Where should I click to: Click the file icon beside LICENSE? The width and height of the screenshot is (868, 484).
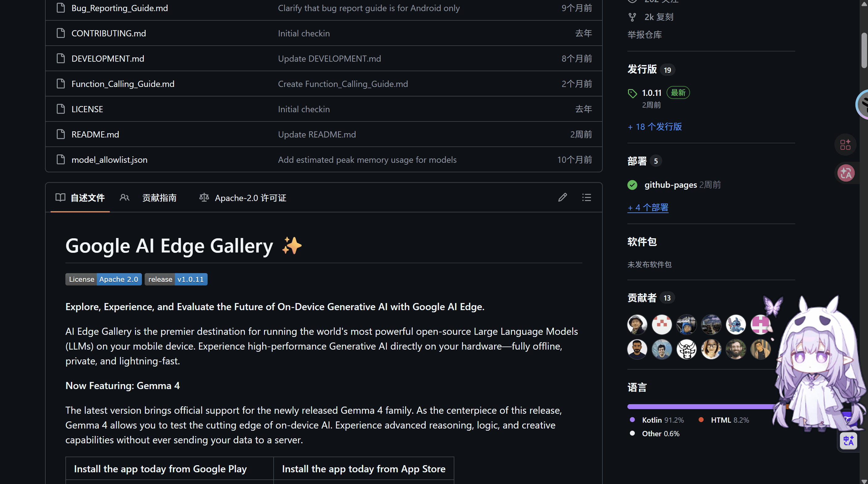(61, 109)
